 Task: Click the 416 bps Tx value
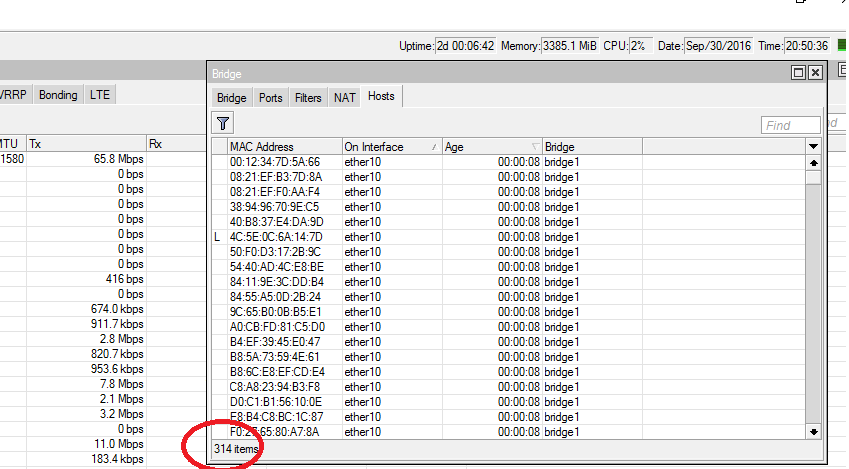click(x=125, y=279)
